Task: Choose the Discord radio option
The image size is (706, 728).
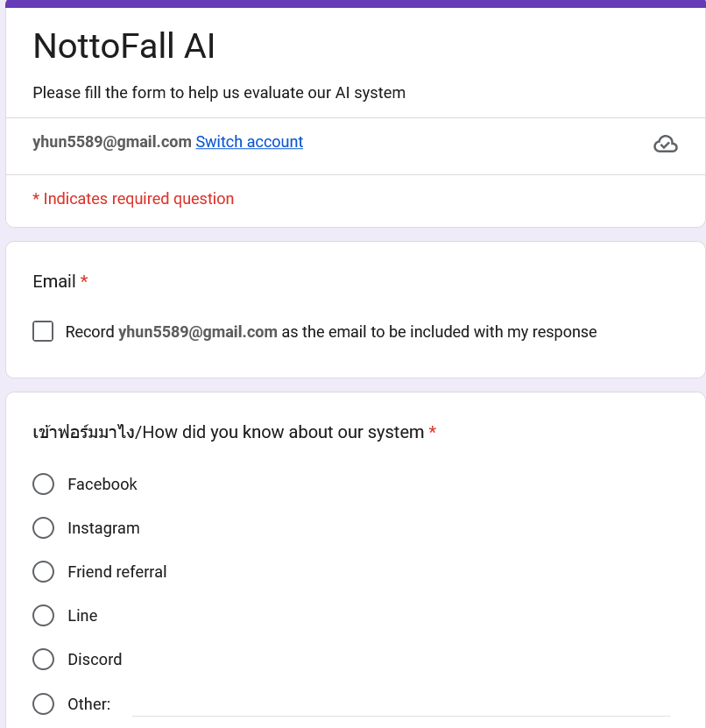Action: (43, 660)
